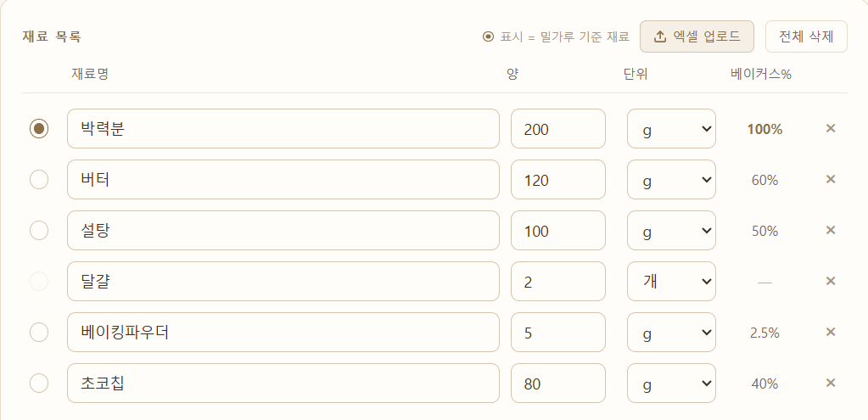868x420 pixels.
Task: Focus the amount field showing 120
Action: point(558,179)
